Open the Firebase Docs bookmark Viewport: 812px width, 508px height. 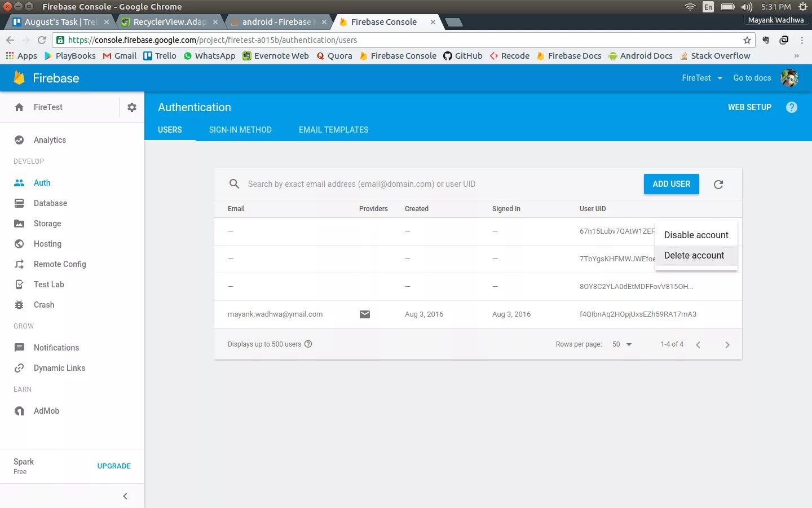click(569, 56)
